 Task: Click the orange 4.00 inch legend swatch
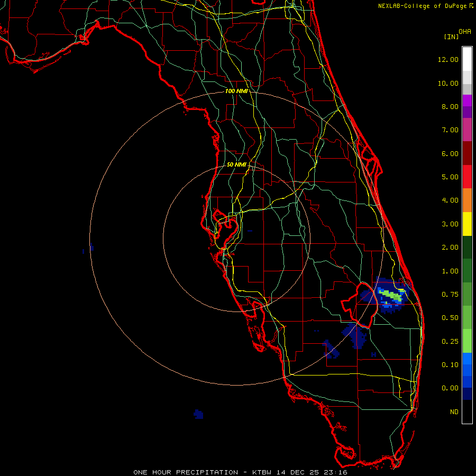click(x=467, y=200)
